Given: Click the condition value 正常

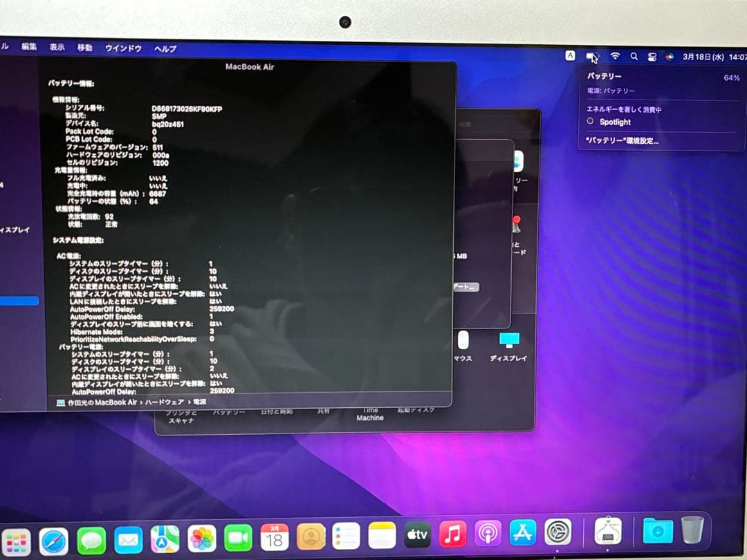Looking at the screenshot, I should click(x=111, y=224).
